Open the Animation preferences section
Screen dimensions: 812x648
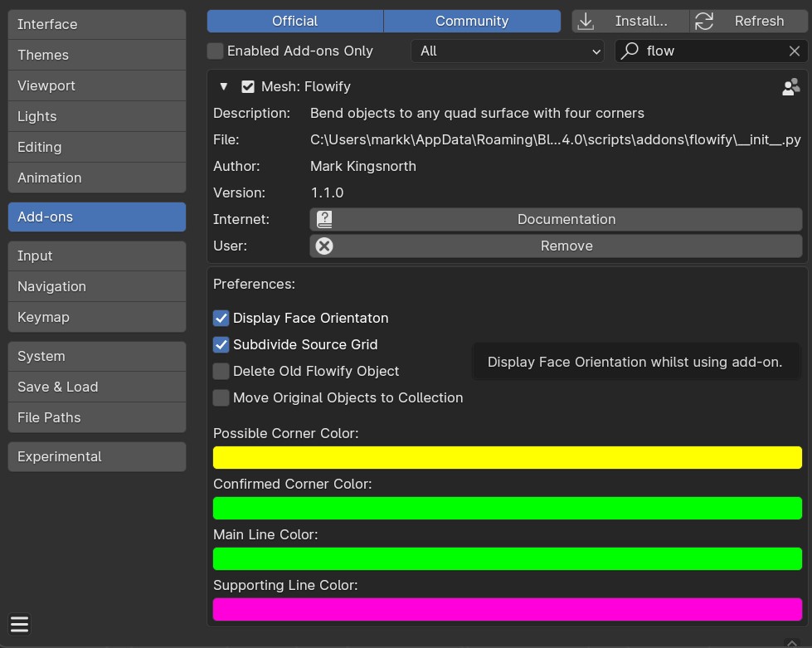point(97,178)
